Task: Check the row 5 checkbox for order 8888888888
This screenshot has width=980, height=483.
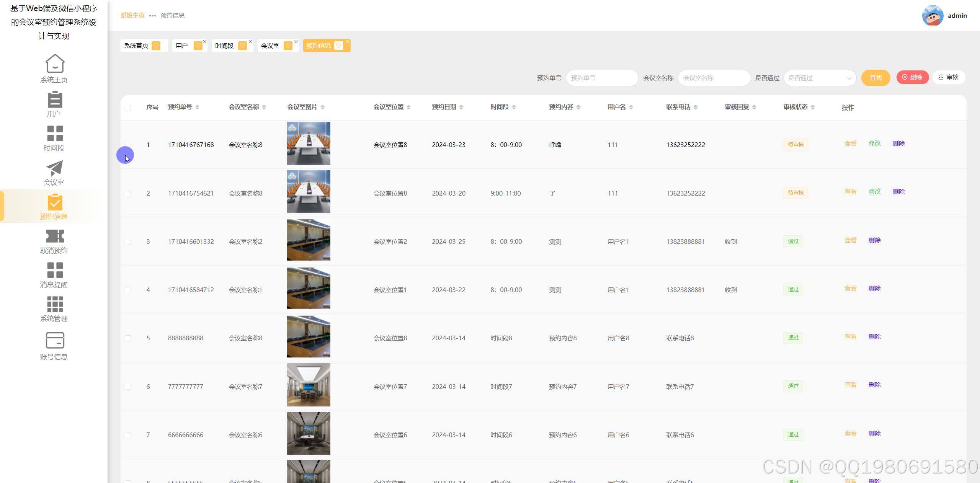Action: tap(128, 338)
